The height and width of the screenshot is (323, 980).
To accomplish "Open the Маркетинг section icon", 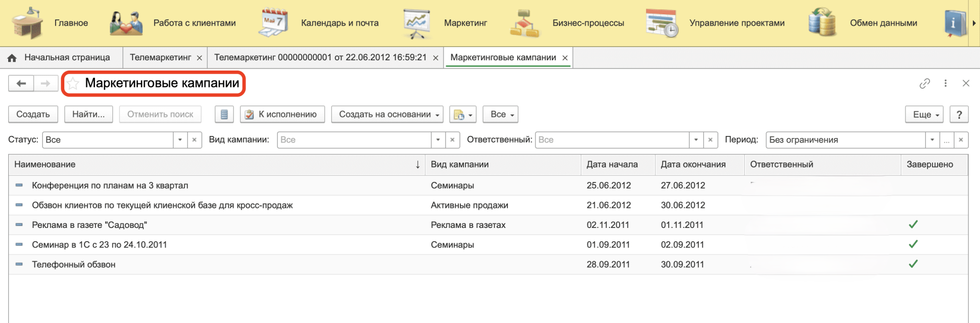I will [416, 23].
